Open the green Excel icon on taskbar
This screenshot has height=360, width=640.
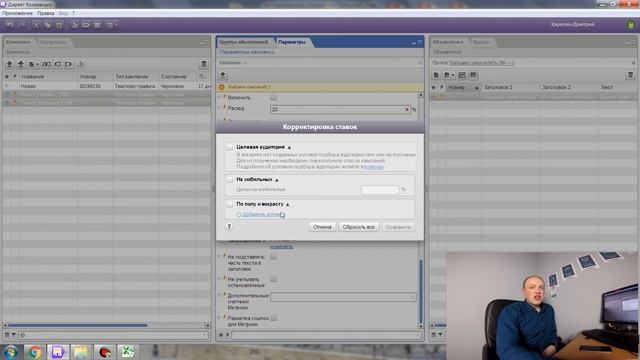pyautogui.click(x=127, y=352)
